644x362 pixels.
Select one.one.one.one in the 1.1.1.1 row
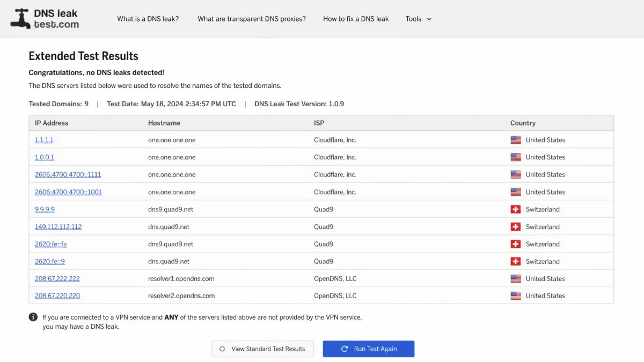tap(172, 140)
